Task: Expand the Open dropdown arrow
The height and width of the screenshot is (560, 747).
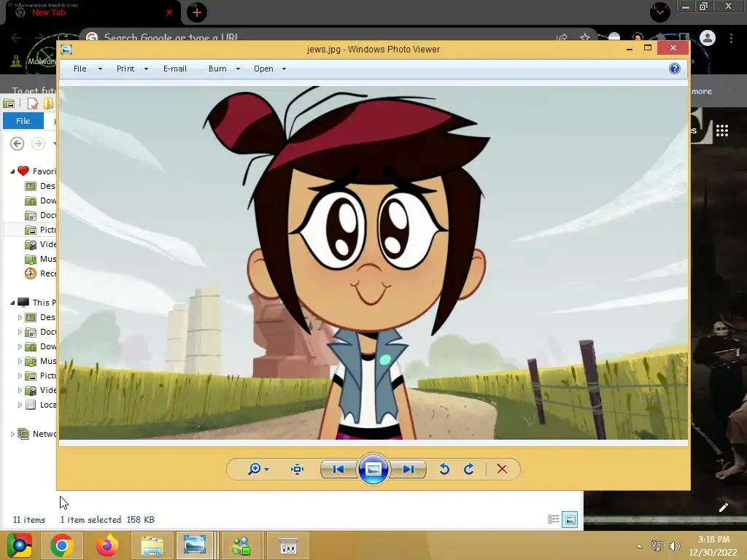Action: tap(285, 69)
